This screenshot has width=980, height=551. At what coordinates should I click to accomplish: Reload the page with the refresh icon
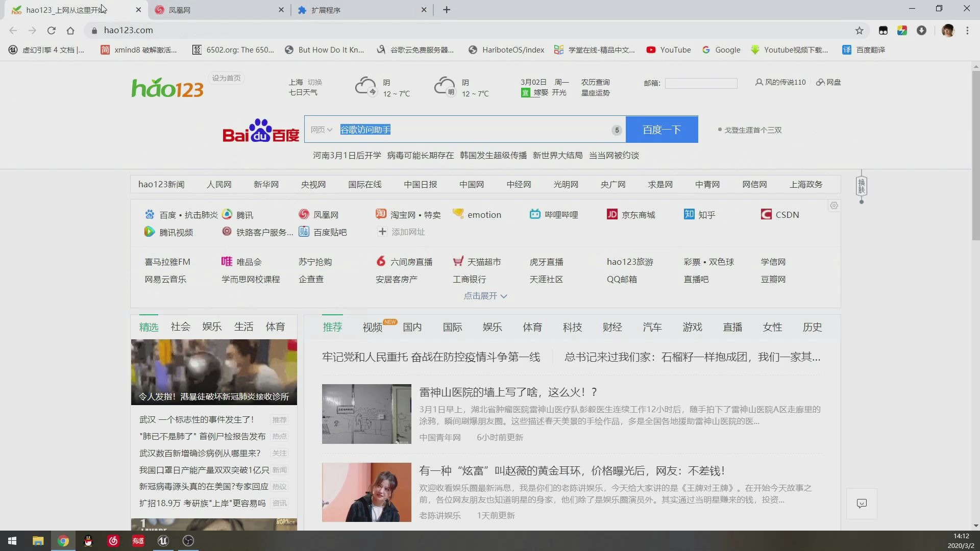coord(51,31)
